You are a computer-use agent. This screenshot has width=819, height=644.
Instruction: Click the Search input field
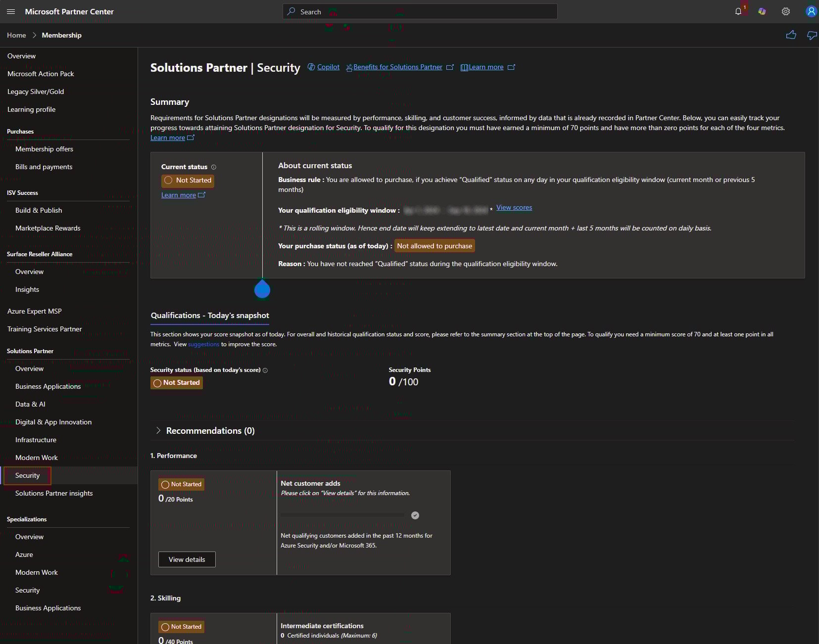tap(420, 11)
